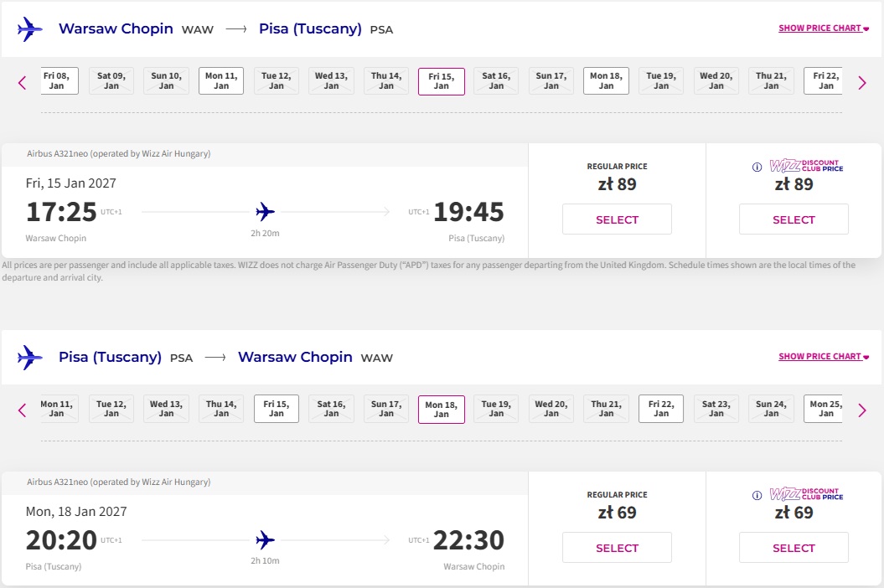Select Mon 11, Jan outbound date tab
This screenshot has width=884, height=588.
(221, 80)
